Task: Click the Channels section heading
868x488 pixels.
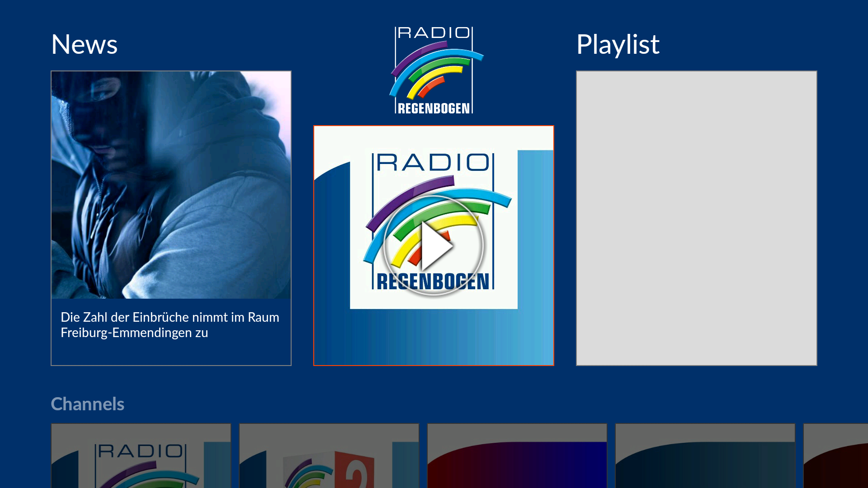Action: click(x=88, y=404)
